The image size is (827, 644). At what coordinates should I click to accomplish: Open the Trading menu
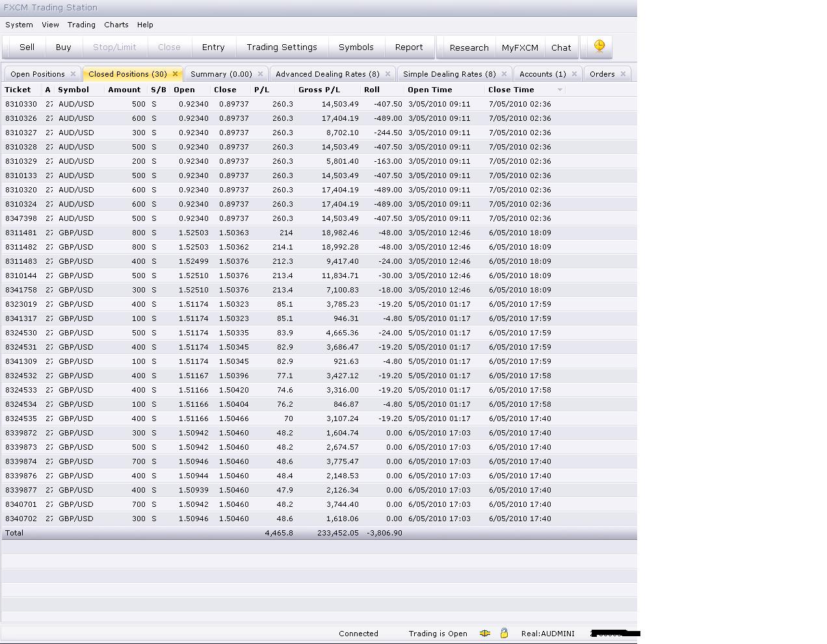pos(81,25)
